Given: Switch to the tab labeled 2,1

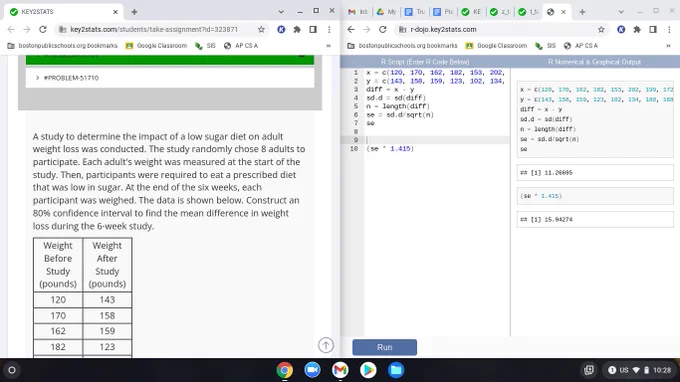Looking at the screenshot, I should (500, 12).
